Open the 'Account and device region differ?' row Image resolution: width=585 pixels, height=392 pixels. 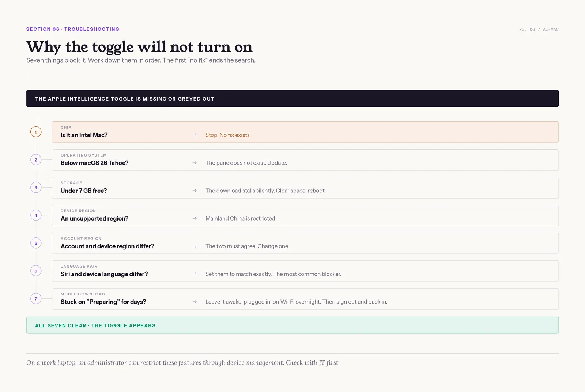305,243
